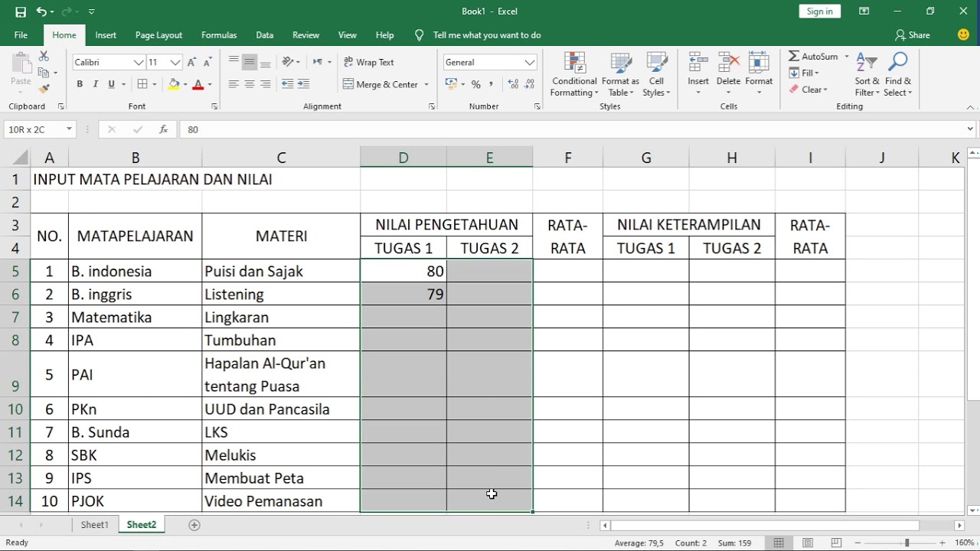Screen dimensions: 980x551
Task: Click the Format Painter brush icon
Action: tap(44, 89)
